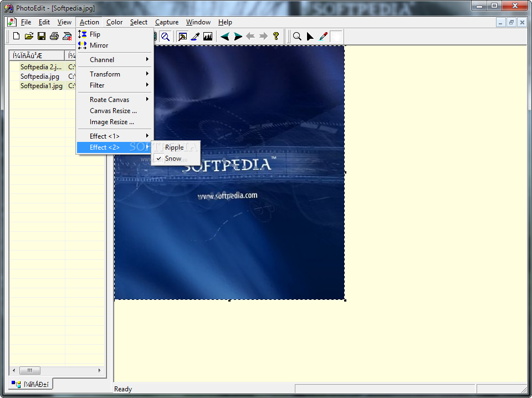Expand the Effect <1> submenu

(115, 136)
